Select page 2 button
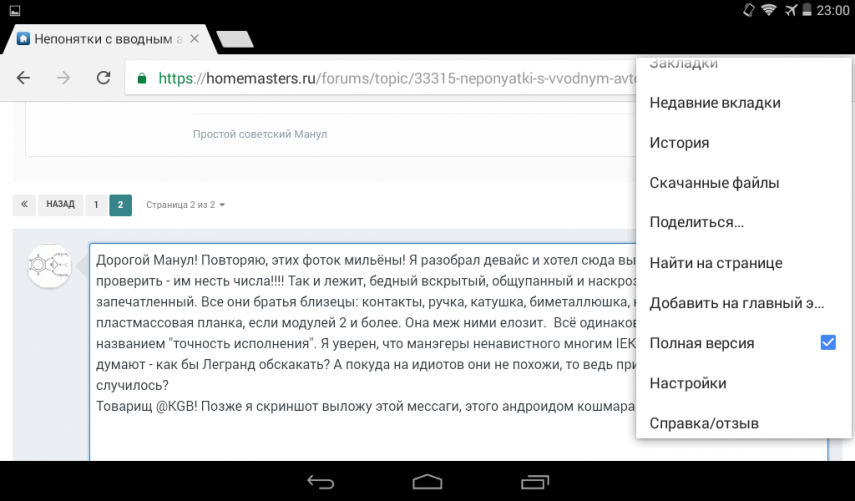 click(121, 204)
